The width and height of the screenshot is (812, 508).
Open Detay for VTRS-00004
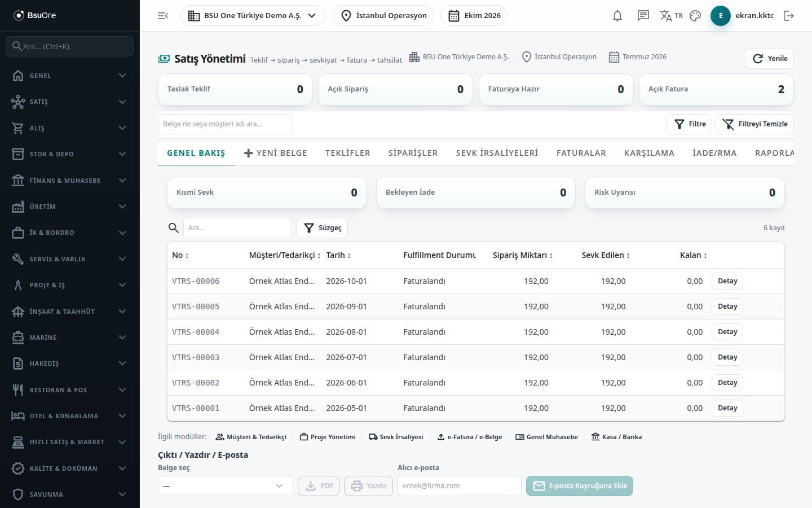tap(727, 332)
